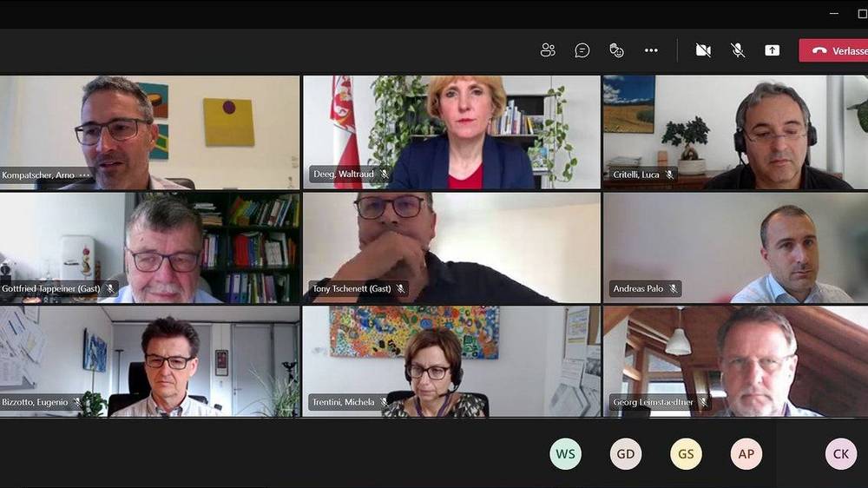Select the GS participant avatar
Viewport: 868px width, 488px height.
(686, 453)
